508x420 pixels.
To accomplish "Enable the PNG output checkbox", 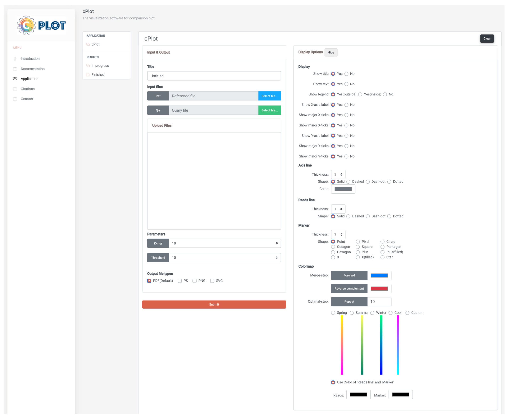I will pos(194,281).
